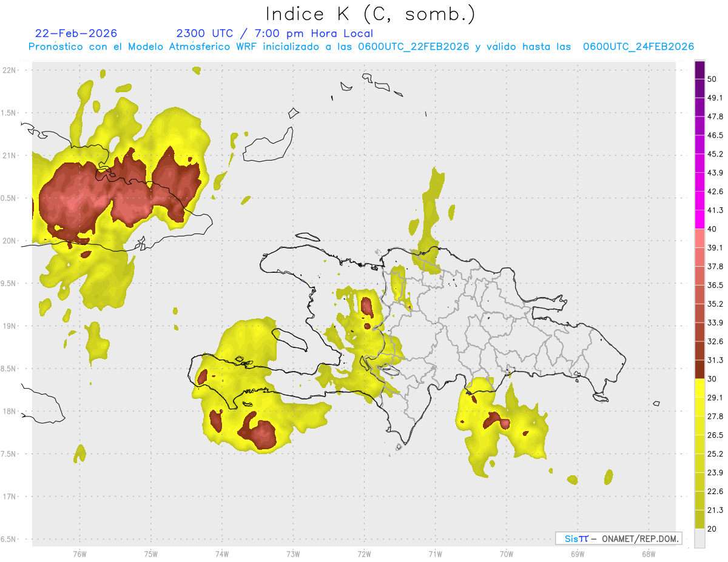Click the '41.3' colorbar value
This screenshot has width=728, height=562.
(715, 210)
